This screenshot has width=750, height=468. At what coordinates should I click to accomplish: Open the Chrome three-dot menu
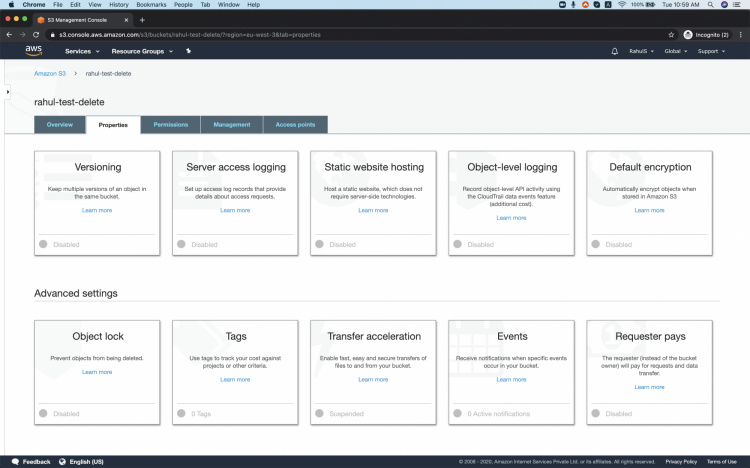(740, 34)
